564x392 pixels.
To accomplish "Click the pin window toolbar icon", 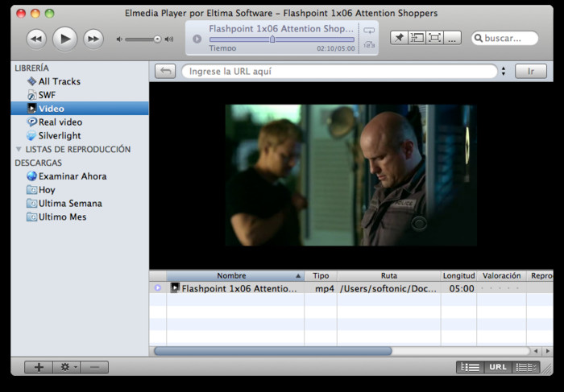I will tap(399, 38).
